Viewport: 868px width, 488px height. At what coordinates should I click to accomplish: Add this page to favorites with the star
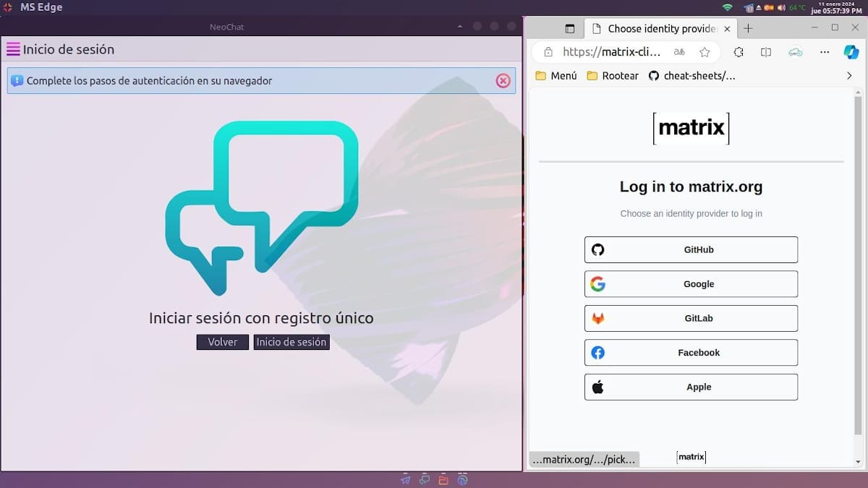pyautogui.click(x=705, y=52)
